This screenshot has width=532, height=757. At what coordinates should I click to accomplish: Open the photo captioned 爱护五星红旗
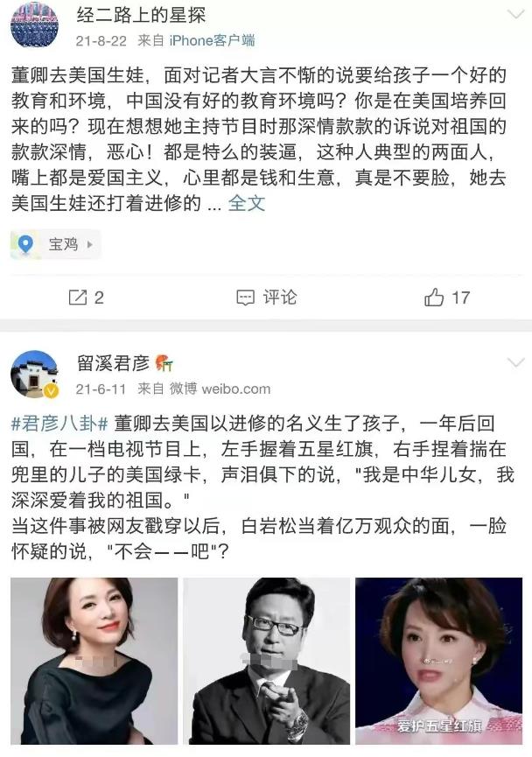(439, 661)
